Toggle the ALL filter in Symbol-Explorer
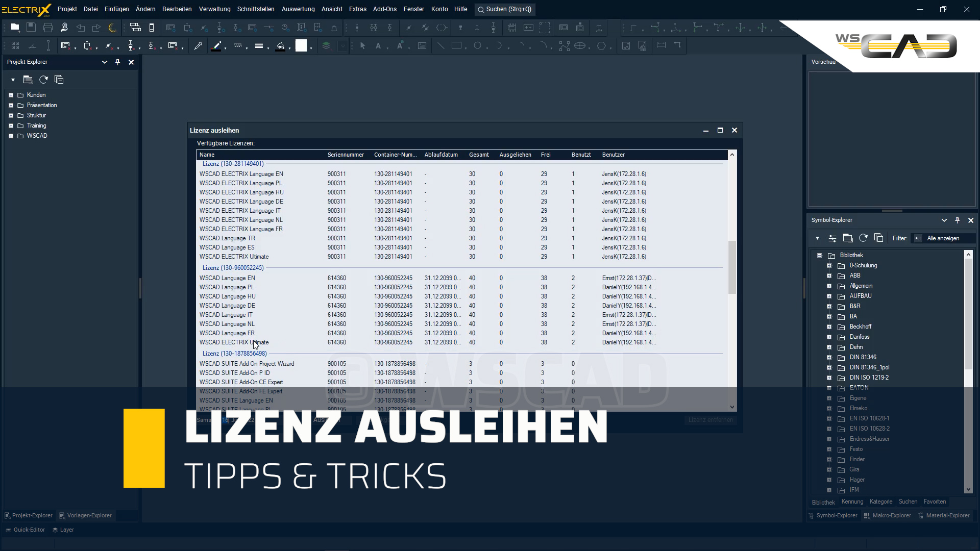The image size is (980, 551). click(918, 238)
